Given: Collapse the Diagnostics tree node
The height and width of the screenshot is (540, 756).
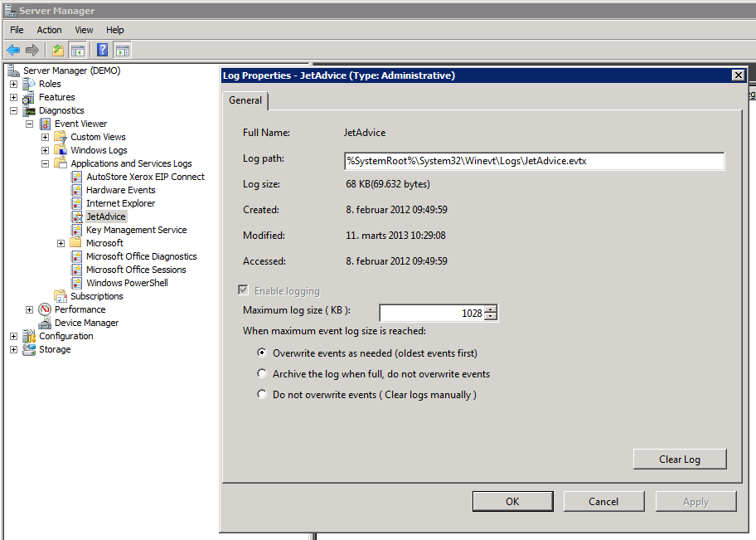Looking at the screenshot, I should [x=13, y=110].
